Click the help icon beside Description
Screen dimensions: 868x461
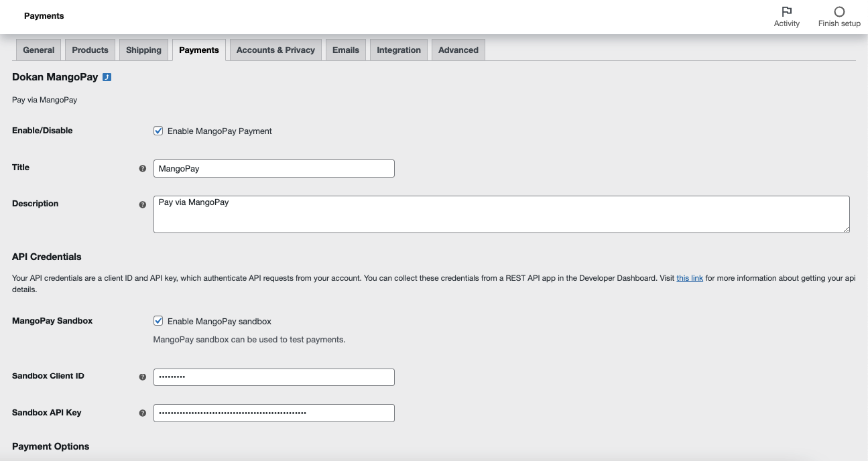(x=142, y=204)
